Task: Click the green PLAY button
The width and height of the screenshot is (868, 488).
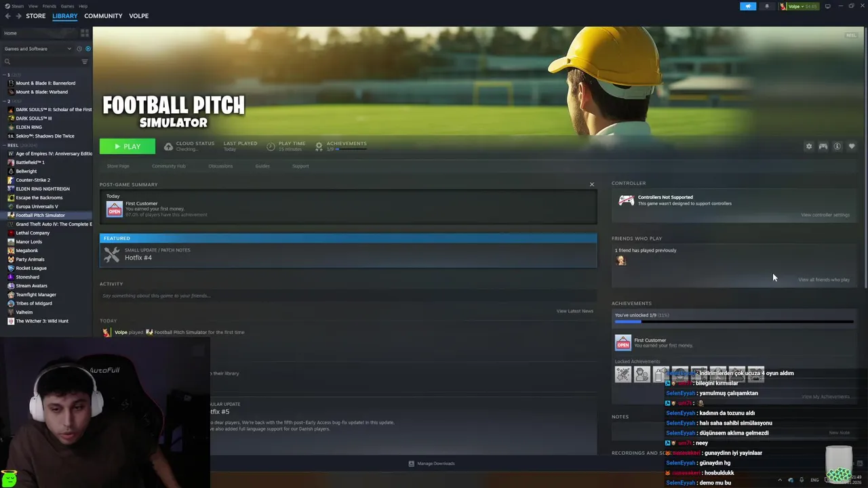Action: click(127, 146)
